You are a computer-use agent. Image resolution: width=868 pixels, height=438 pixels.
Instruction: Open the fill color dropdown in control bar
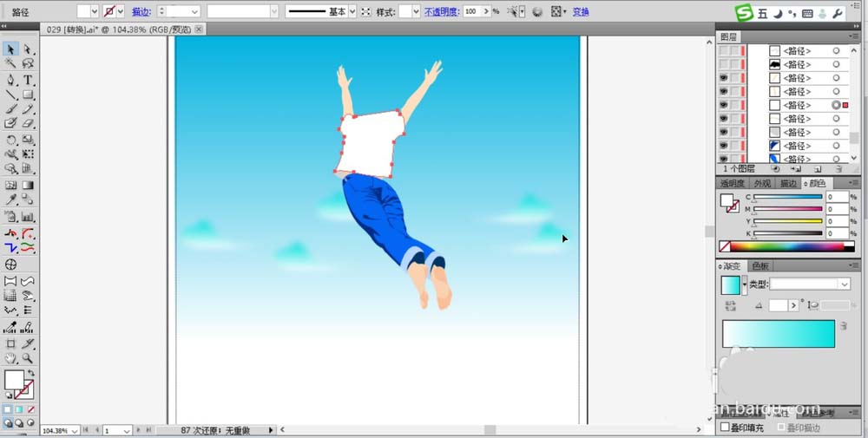coord(94,11)
